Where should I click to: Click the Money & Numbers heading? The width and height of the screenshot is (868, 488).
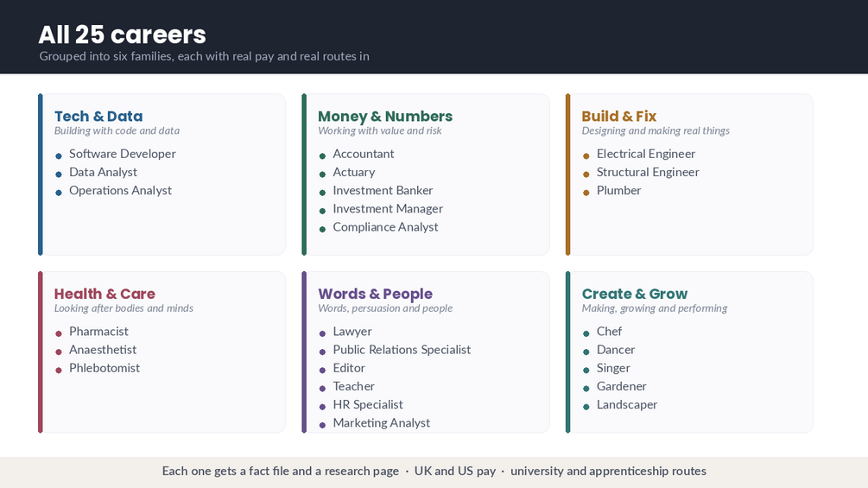coord(385,117)
